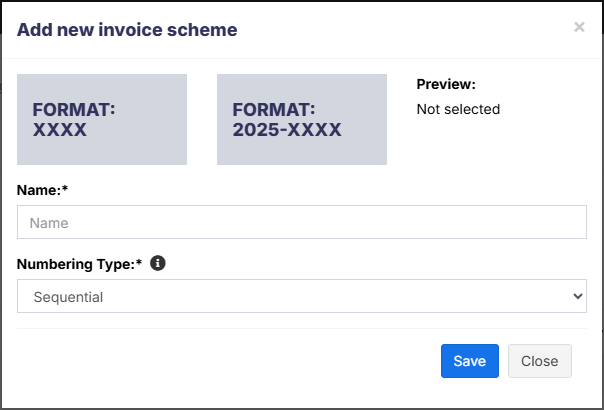Viewport: 604px width, 410px height.
Task: Click the gap between the format cards
Action: [202, 120]
